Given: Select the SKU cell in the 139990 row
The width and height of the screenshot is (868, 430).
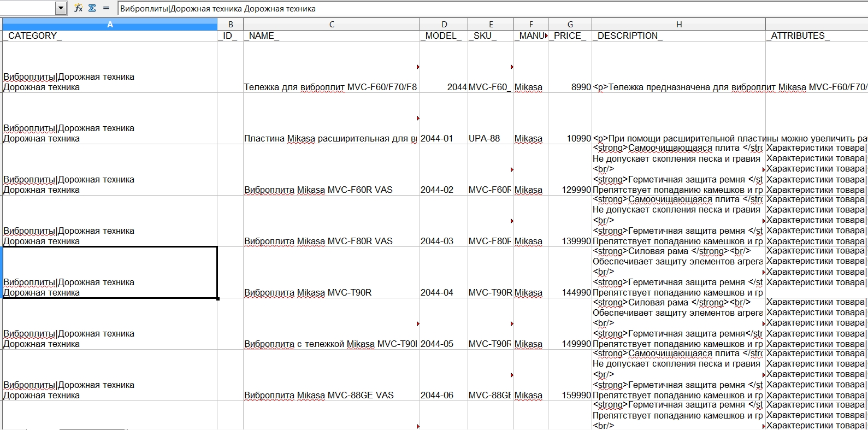Looking at the screenshot, I should (x=491, y=221).
